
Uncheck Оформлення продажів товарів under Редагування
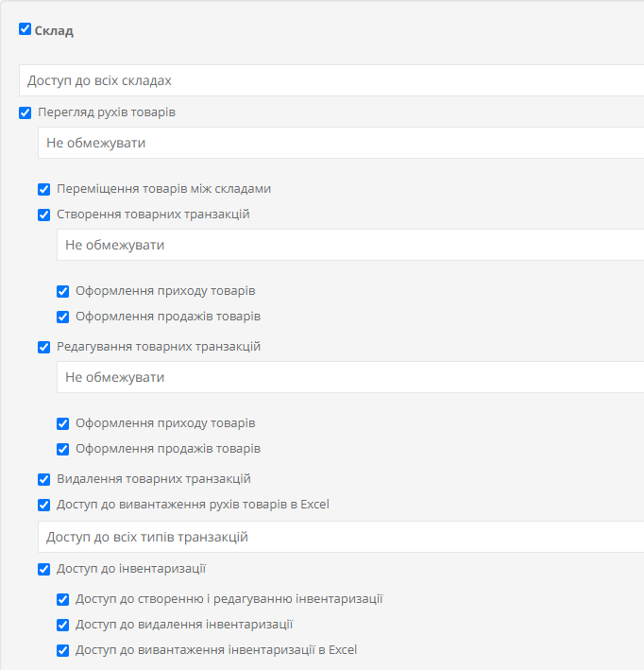[x=62, y=450]
